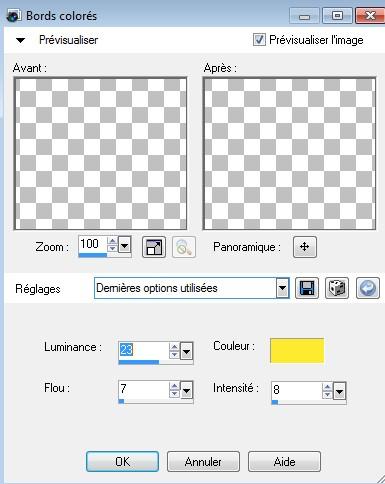Open the Zoom level dropdown arrow

(x=125, y=246)
